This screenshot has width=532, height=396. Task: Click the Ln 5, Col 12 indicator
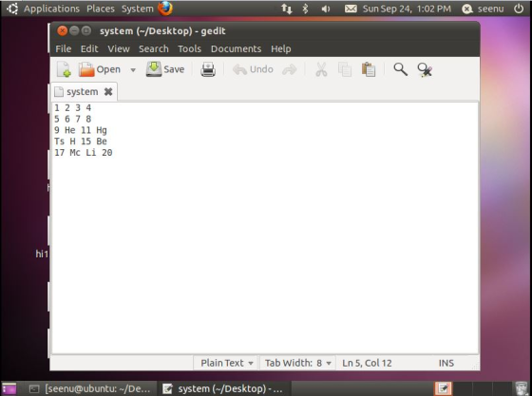pos(367,363)
